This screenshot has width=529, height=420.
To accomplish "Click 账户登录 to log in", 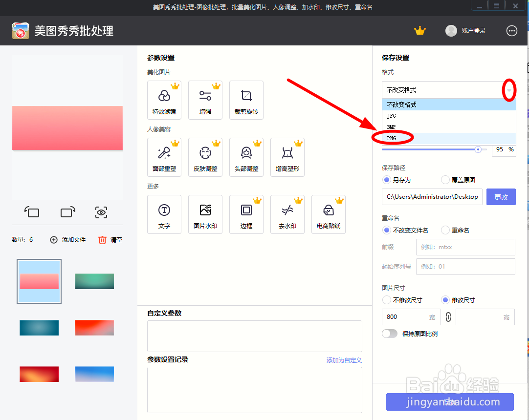I will (x=474, y=31).
